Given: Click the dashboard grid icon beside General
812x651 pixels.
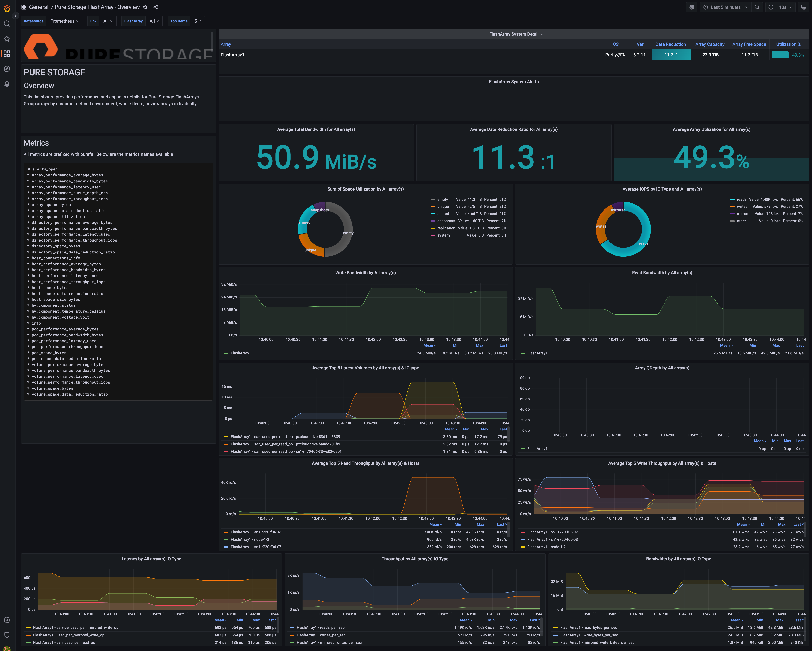Looking at the screenshot, I should [24, 7].
